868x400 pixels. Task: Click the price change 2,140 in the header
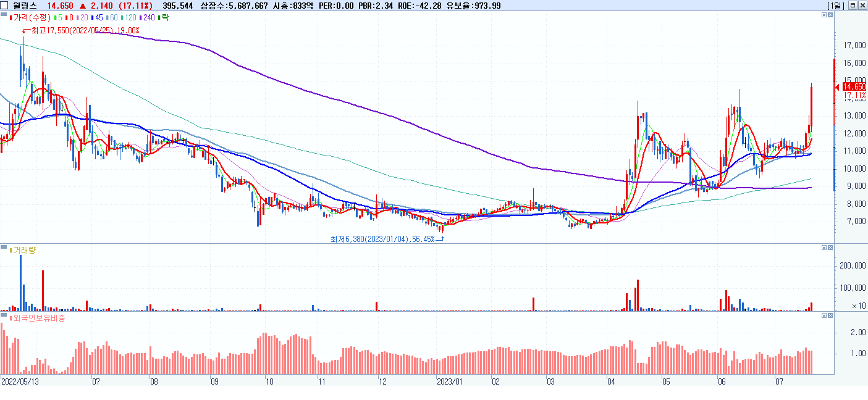coord(101,6)
